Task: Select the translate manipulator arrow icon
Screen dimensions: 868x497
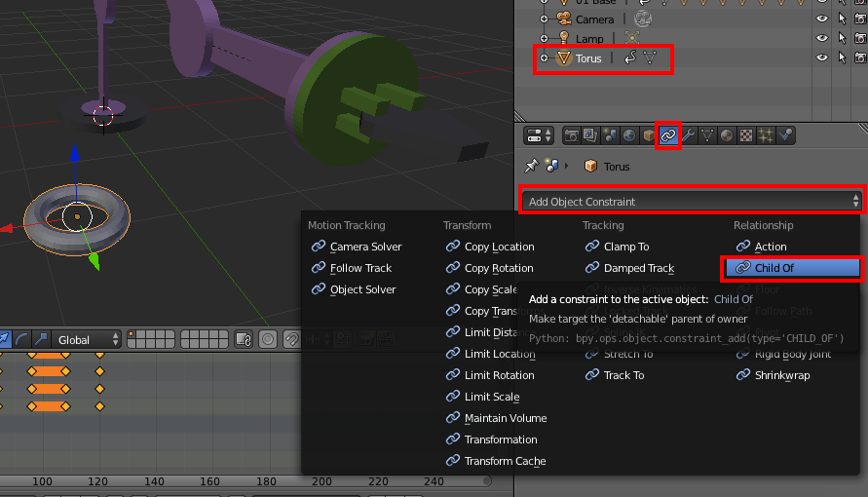Action: (5, 339)
